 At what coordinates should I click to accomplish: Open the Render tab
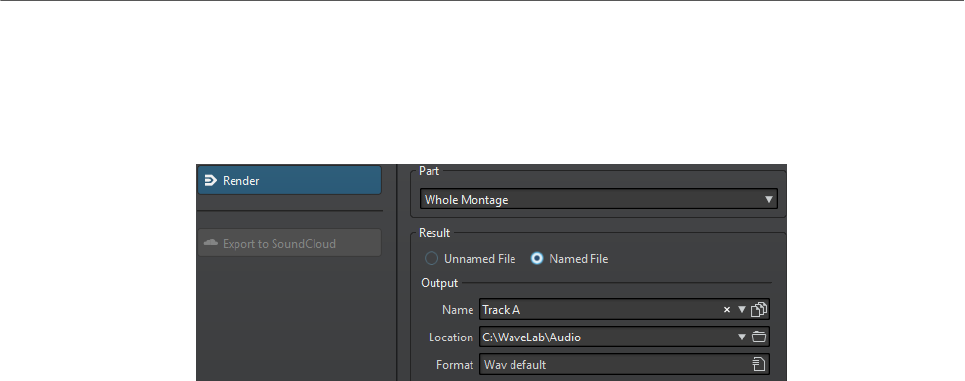pyautogui.click(x=289, y=180)
